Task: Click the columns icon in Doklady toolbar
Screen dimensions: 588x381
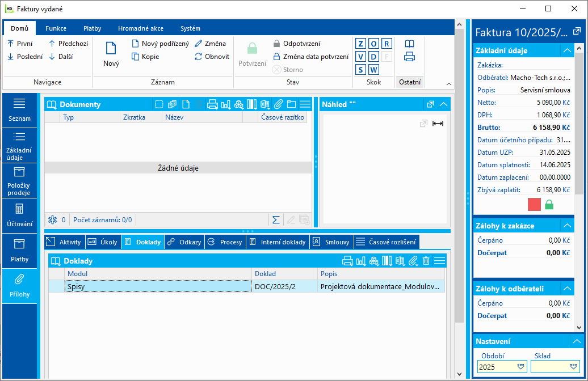Action: click(x=387, y=261)
